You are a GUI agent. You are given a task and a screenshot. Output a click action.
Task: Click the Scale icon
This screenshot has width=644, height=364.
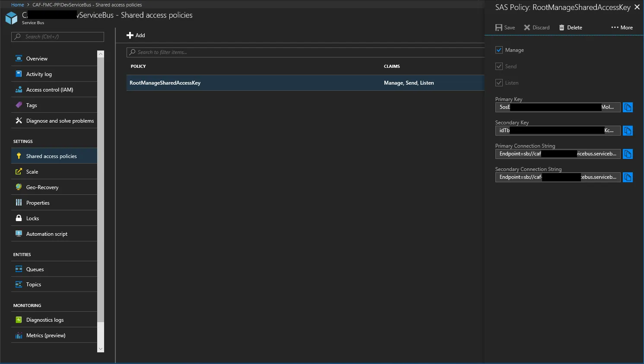pos(19,171)
